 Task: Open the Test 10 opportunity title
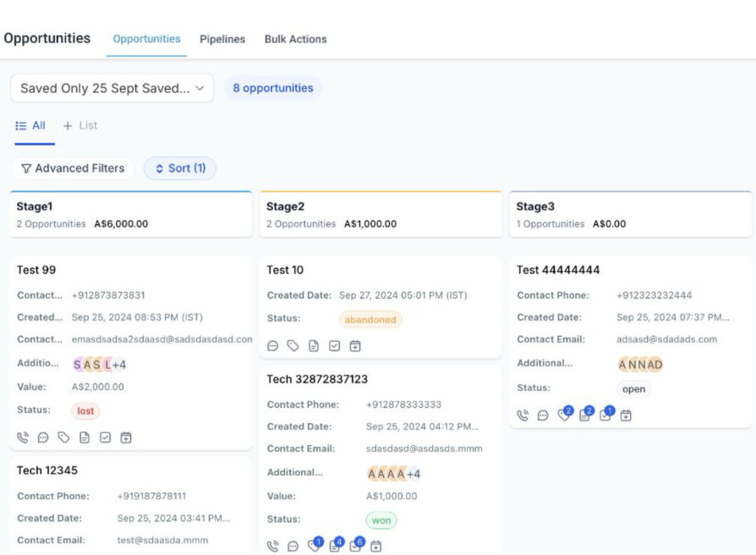pos(285,270)
